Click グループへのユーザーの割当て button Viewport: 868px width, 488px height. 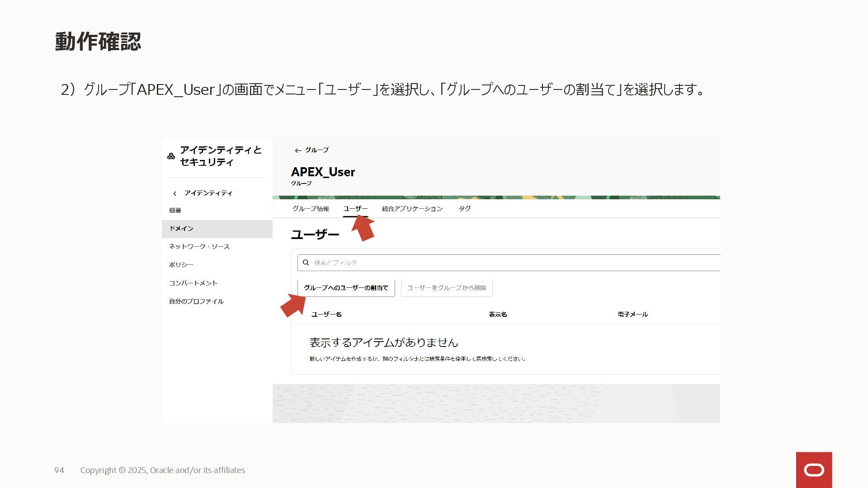[x=346, y=288]
